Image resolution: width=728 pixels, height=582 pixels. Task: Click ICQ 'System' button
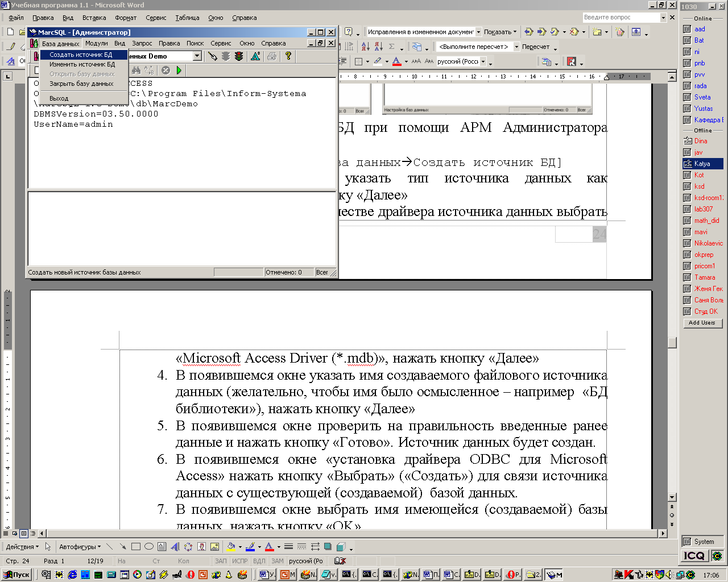click(702, 542)
